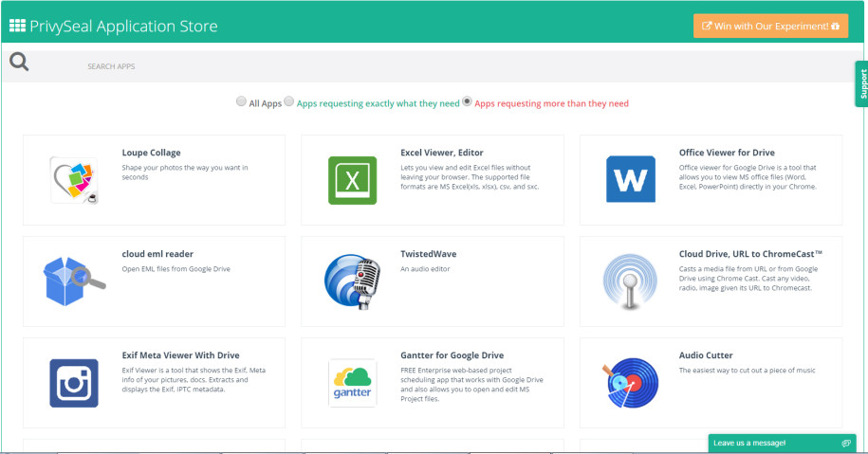Image resolution: width=868 pixels, height=454 pixels.
Task: Open Exif Meta Viewer With Drive title
Action: pyautogui.click(x=180, y=355)
